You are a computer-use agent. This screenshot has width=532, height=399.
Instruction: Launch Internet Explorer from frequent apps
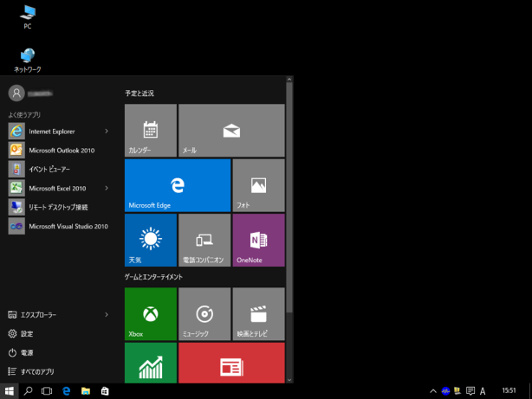tap(58, 132)
